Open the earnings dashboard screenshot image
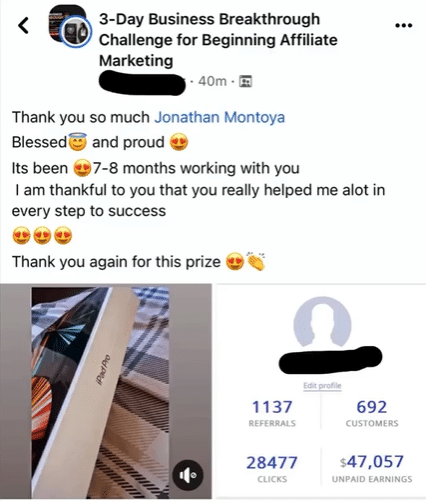Image resolution: width=426 pixels, height=502 pixels. [x=321, y=392]
